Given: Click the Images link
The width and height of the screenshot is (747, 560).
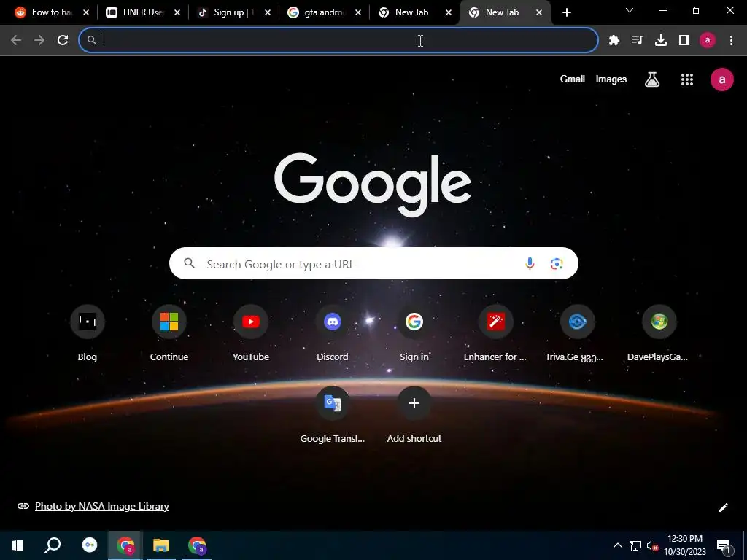Looking at the screenshot, I should coord(611,79).
